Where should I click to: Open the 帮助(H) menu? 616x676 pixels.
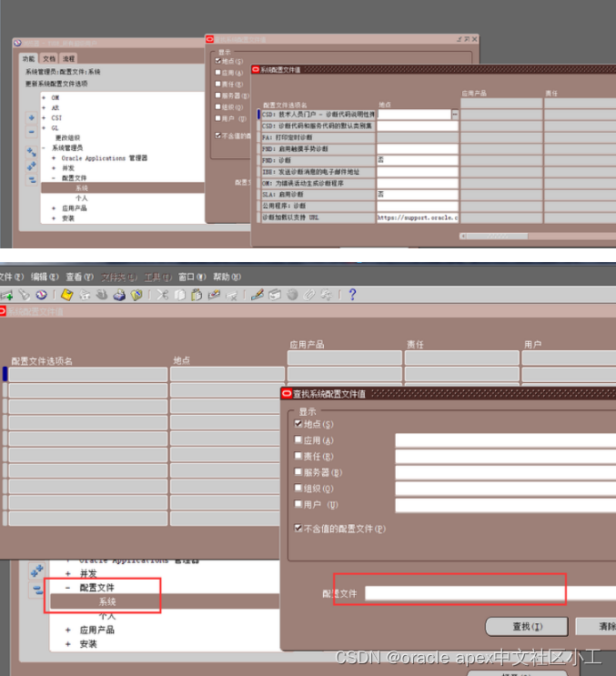(227, 277)
